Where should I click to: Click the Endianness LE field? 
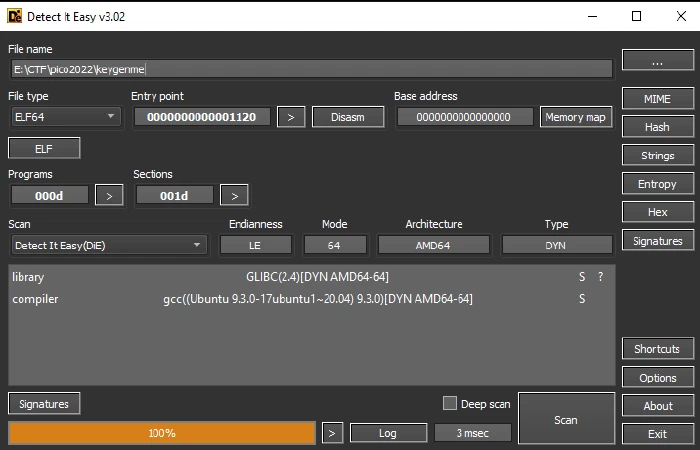[255, 245]
